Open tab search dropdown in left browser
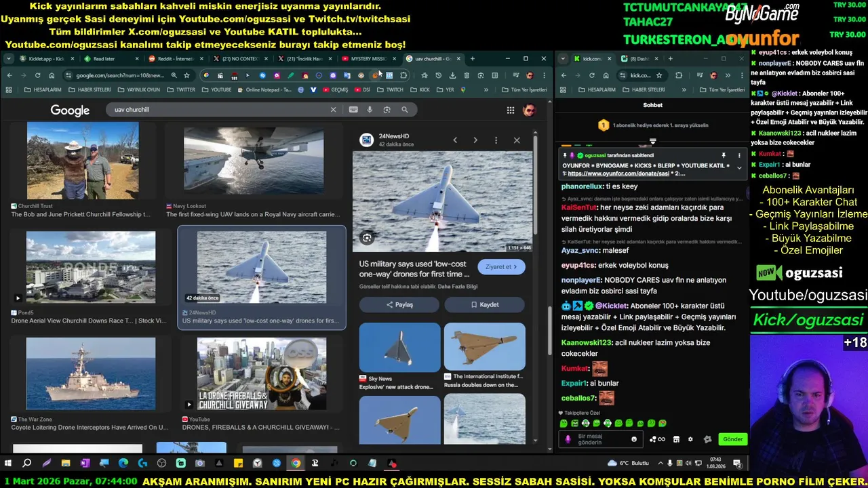 [8, 59]
